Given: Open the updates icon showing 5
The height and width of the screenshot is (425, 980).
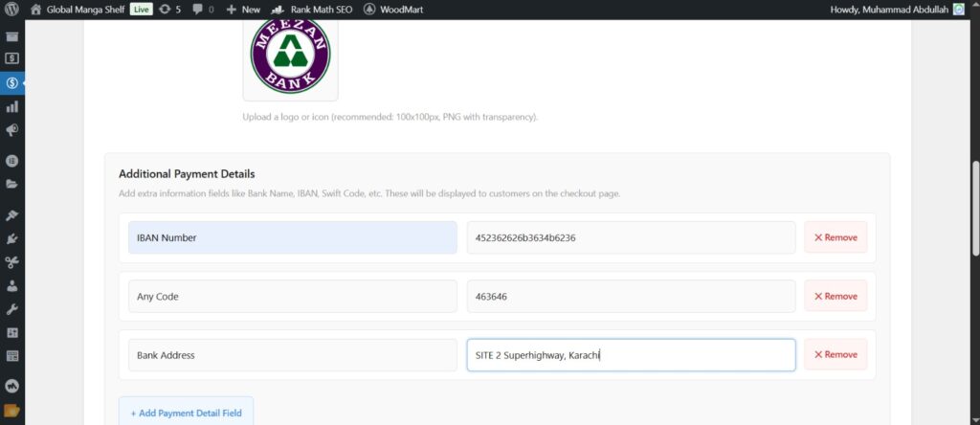Looking at the screenshot, I should pos(170,10).
